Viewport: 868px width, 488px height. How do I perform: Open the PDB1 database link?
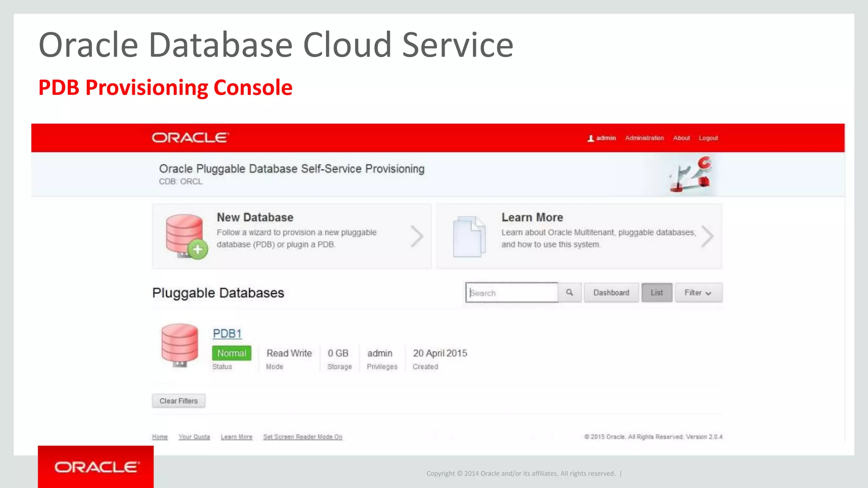(x=227, y=334)
